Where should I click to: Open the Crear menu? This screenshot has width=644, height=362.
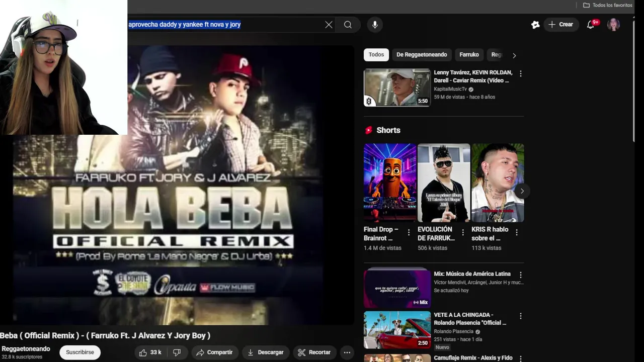click(x=561, y=25)
